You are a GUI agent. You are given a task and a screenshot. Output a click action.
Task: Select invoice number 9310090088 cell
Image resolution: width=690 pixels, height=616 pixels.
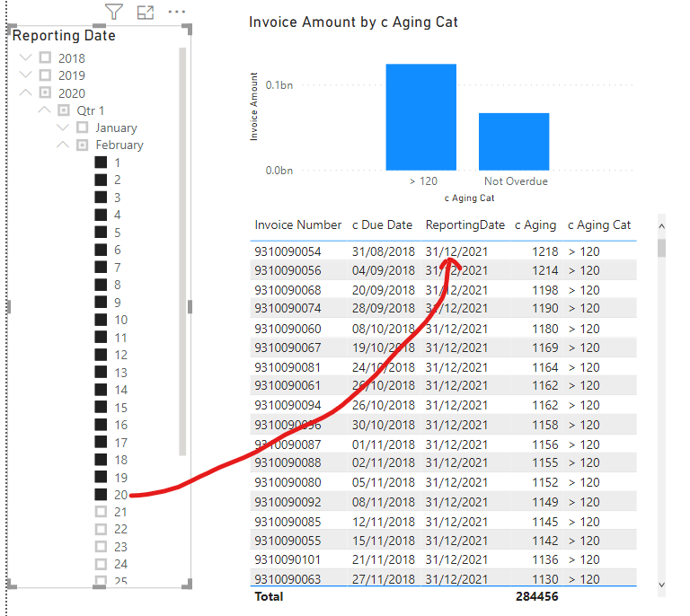point(287,463)
